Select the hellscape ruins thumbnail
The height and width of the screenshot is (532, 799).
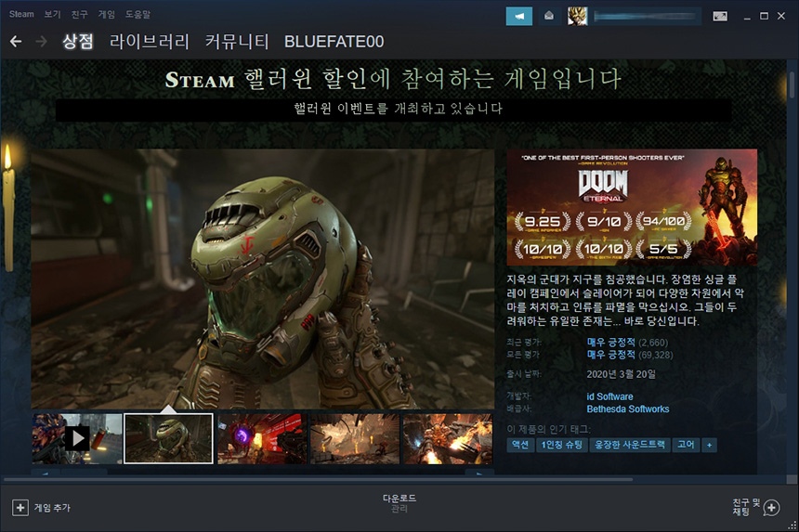(355, 438)
